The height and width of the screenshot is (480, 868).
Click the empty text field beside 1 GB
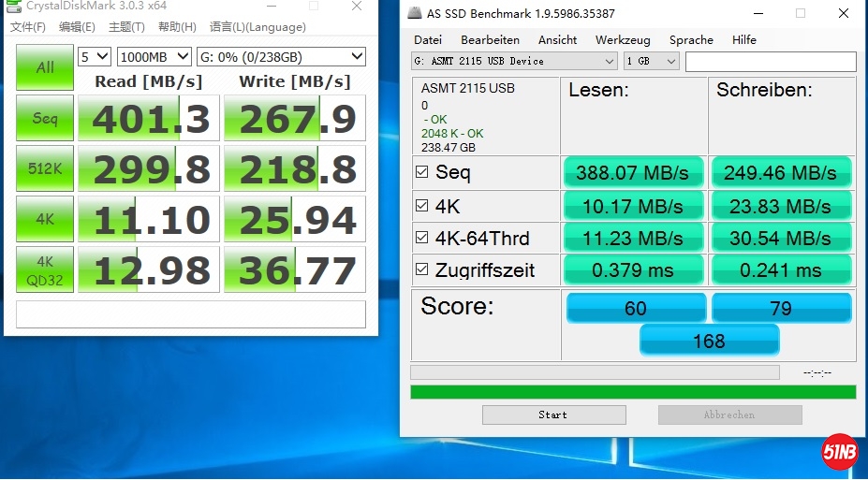(770, 62)
